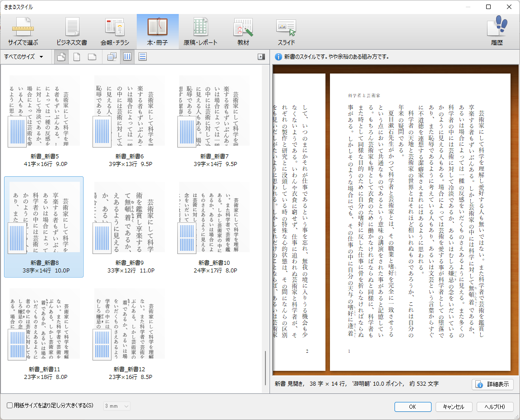520x420 pixels.
Task: Toggle landscape paper orientation filter
Action: tap(92, 57)
